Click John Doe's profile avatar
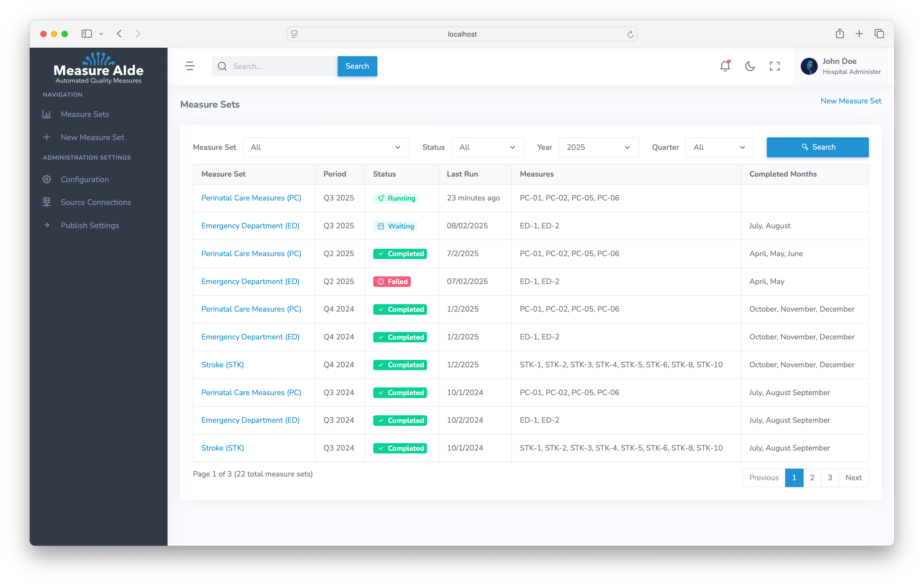This screenshot has width=924, height=585. click(x=809, y=66)
